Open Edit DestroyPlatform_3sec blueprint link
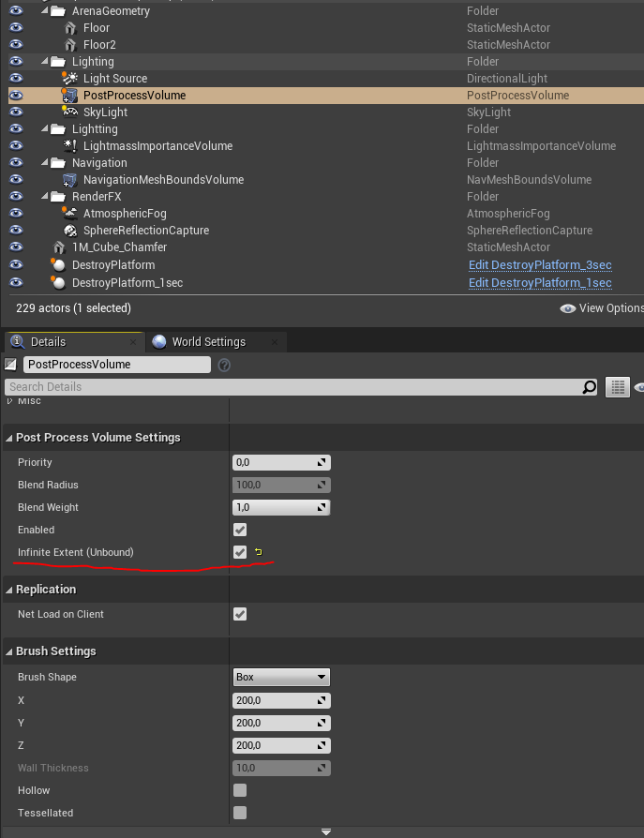The height and width of the screenshot is (838, 644). click(x=540, y=265)
